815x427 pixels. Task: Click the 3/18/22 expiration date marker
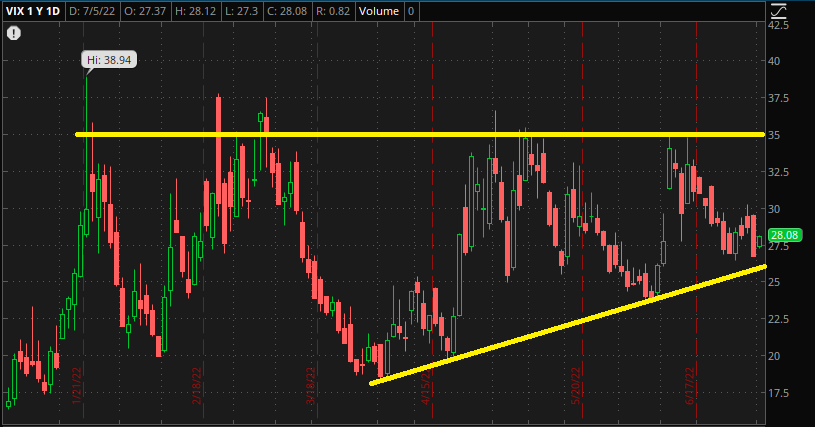(310, 386)
